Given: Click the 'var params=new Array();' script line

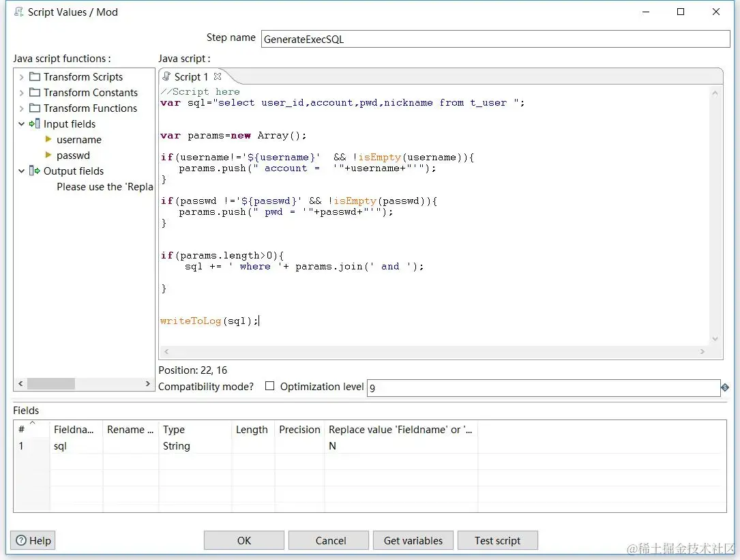Looking at the screenshot, I should point(233,136).
